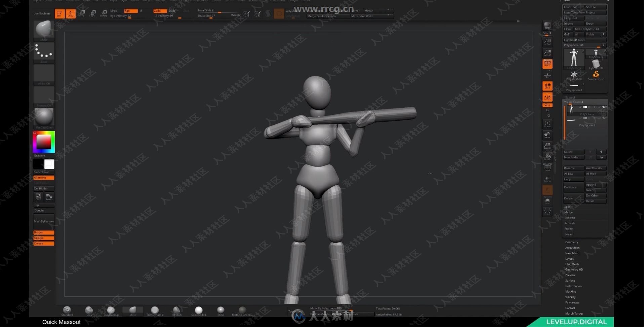This screenshot has height=327, width=644.
Task: Pick a color in the color picker square
Action: [44, 142]
